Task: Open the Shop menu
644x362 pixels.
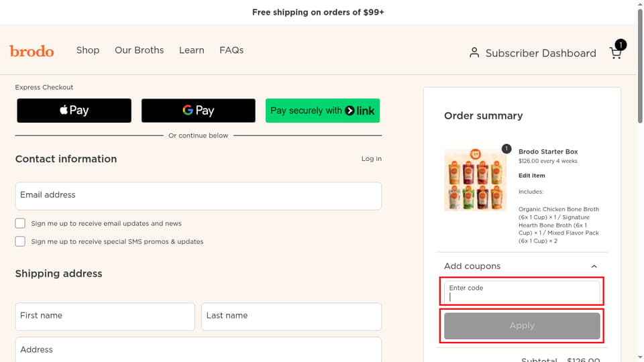Action: point(88,50)
